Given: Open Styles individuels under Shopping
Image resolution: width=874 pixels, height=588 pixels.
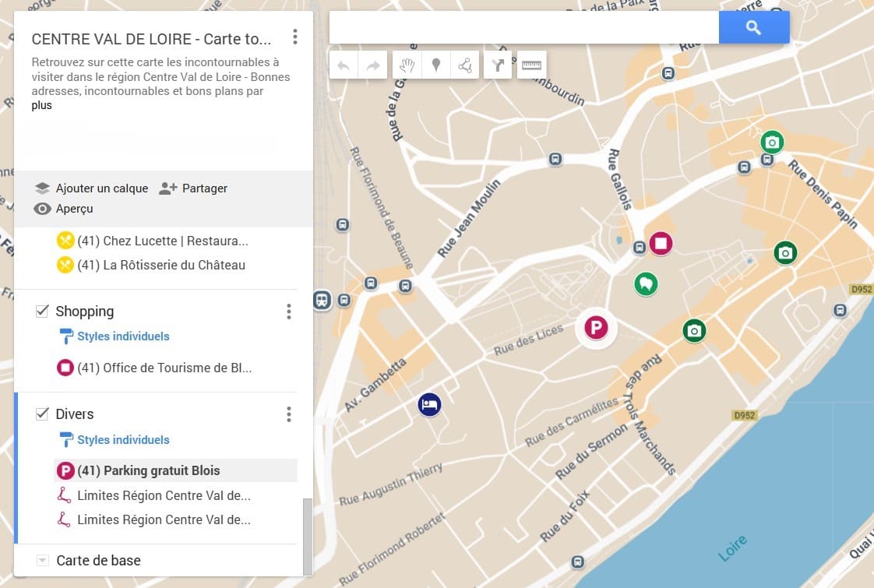Looking at the screenshot, I should pos(115,336).
